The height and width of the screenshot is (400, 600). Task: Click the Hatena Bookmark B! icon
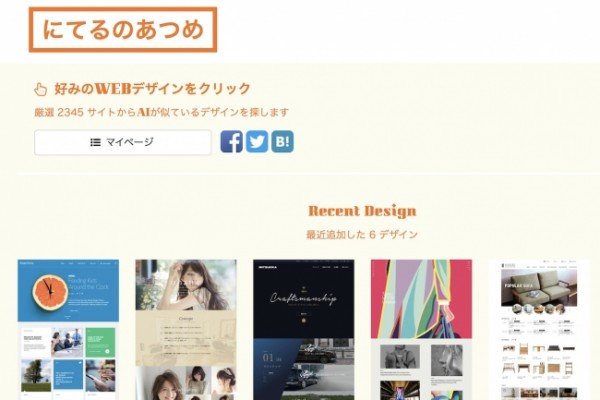(x=282, y=142)
